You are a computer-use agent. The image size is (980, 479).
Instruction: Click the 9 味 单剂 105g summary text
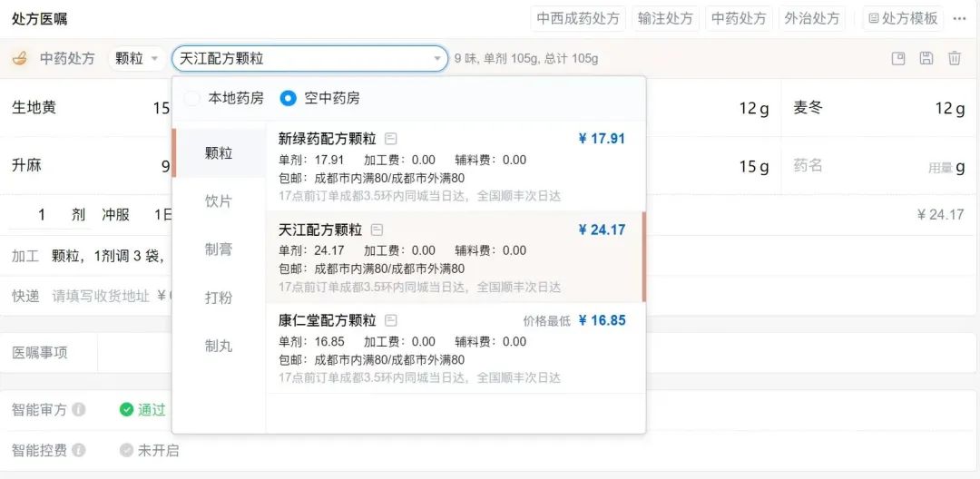[x=526, y=59]
